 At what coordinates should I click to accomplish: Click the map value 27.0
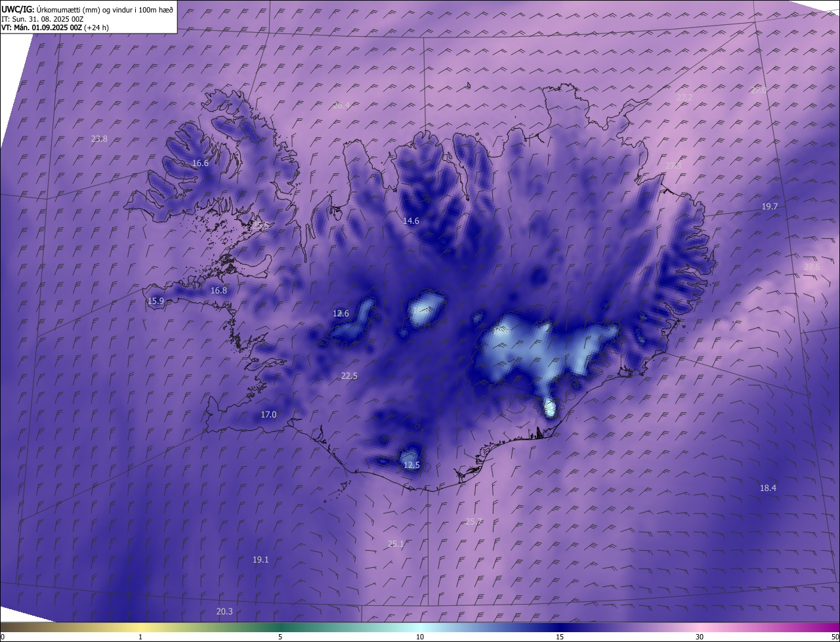click(759, 90)
